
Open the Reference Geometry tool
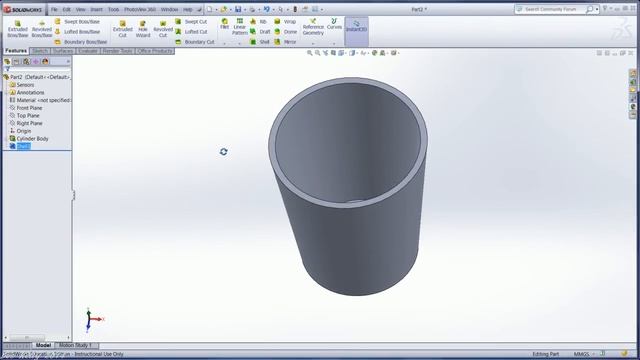pos(313,27)
